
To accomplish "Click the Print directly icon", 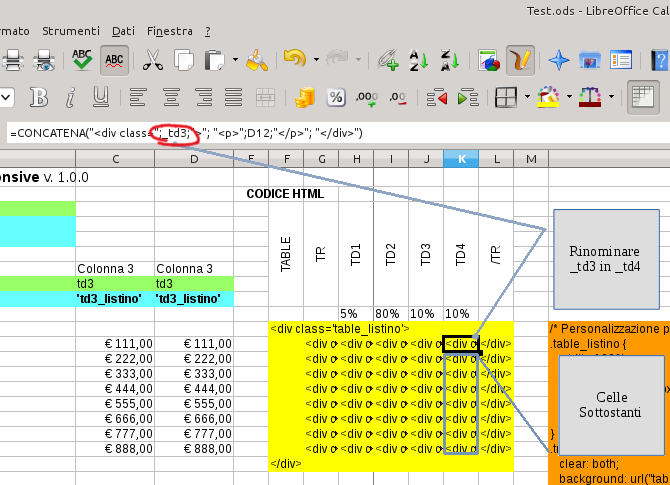I will [12, 60].
